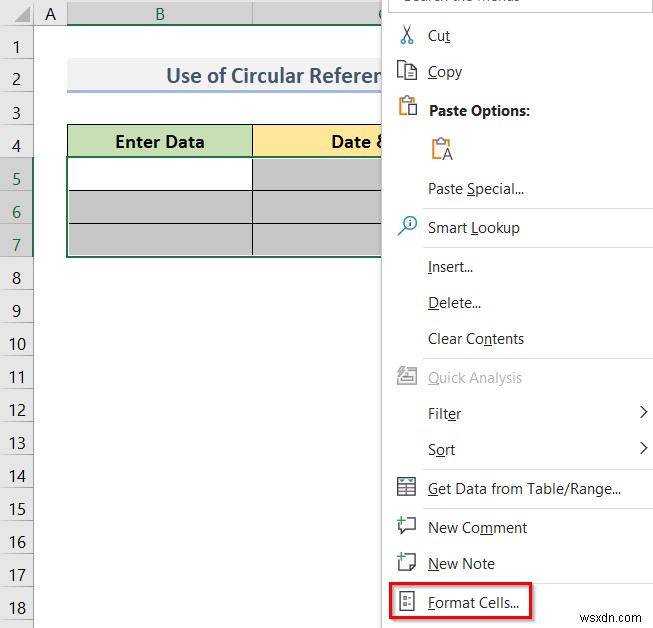Select row 2 header
The width and height of the screenshot is (653, 628).
tap(16, 75)
